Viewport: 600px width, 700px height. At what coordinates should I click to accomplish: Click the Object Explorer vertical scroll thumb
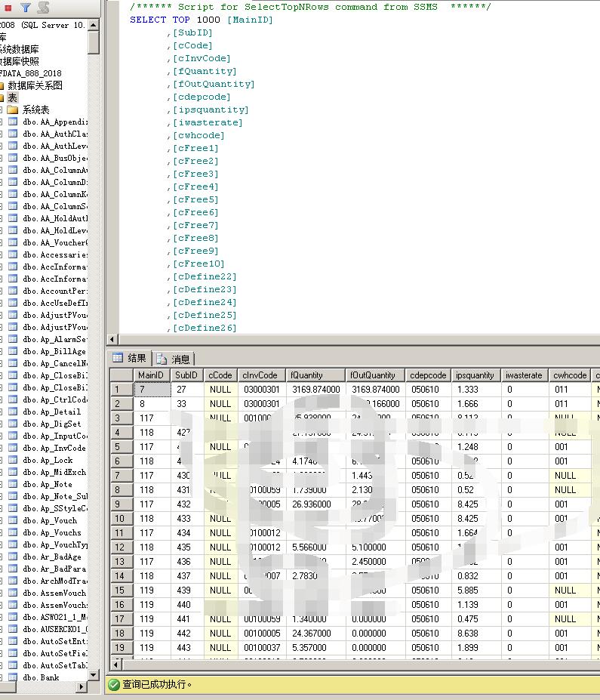[x=93, y=42]
